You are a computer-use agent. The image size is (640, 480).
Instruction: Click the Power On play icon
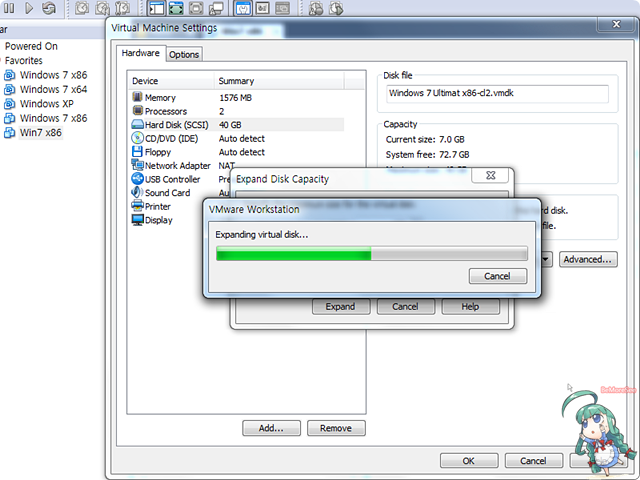29,8
